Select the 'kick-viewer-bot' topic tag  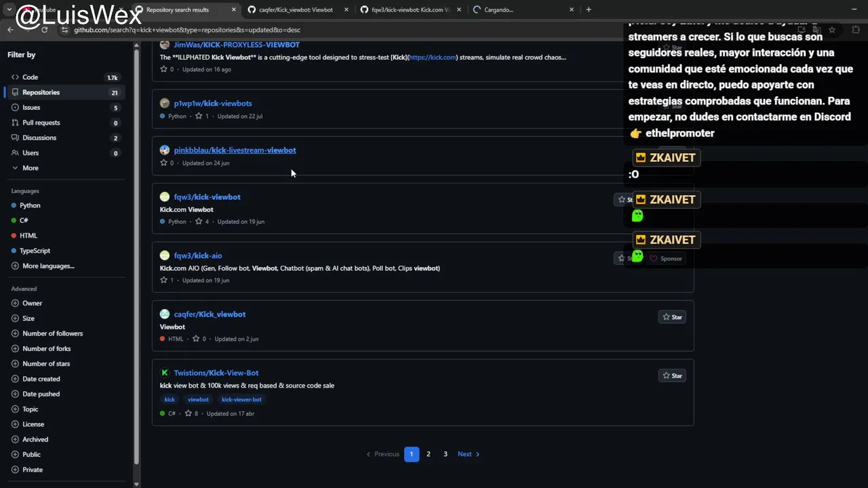[x=241, y=399]
